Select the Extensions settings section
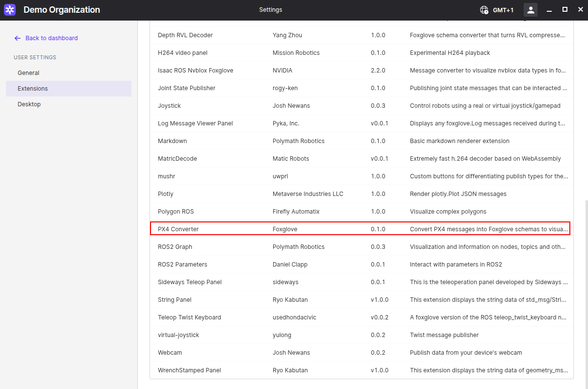The image size is (588, 389). coord(69,89)
